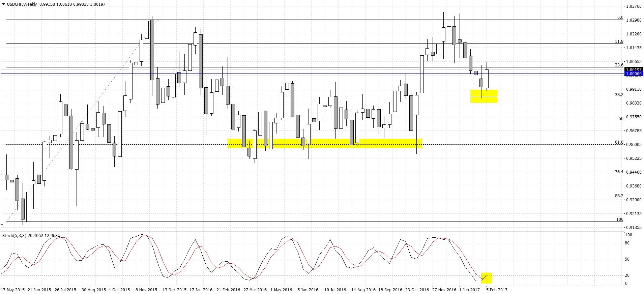
Task: Click the Fibonacci 38,2 level label
Action: (619, 95)
